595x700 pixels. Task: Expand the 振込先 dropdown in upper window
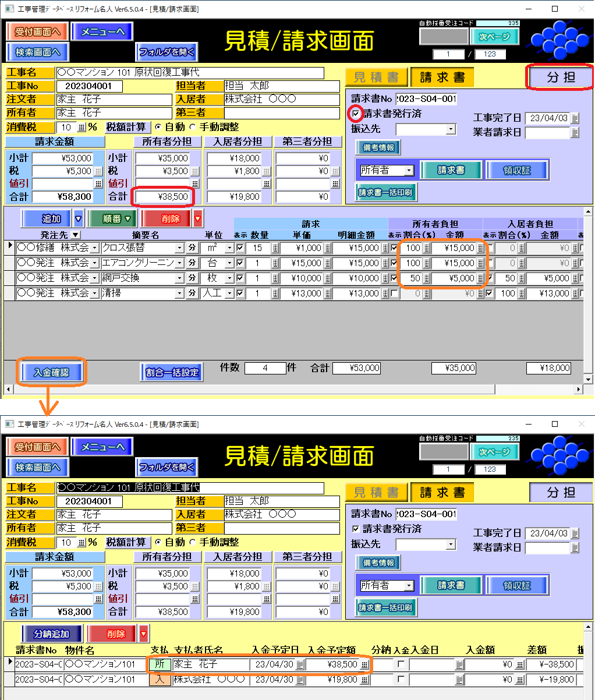451,129
